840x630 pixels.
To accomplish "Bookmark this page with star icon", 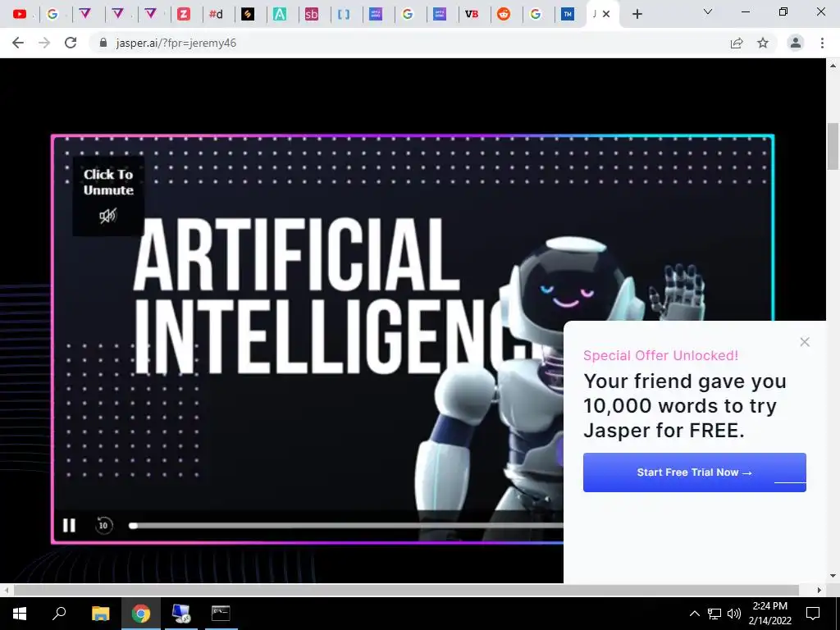I will point(763,43).
